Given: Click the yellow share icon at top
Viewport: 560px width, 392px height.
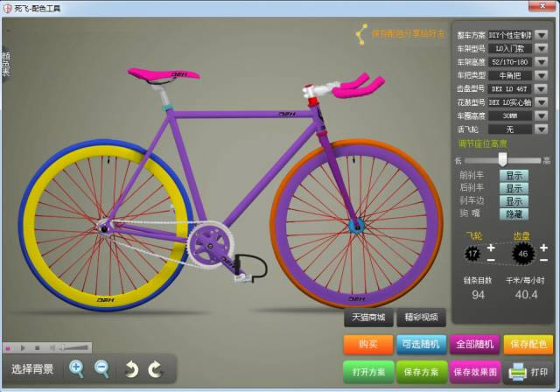Looking at the screenshot, I should tap(361, 34).
